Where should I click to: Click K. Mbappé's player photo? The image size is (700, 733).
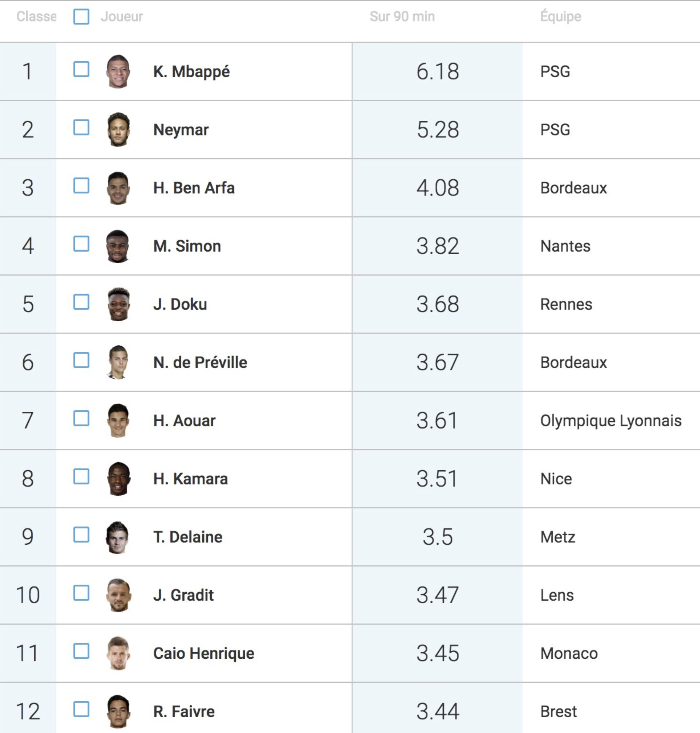click(x=118, y=71)
